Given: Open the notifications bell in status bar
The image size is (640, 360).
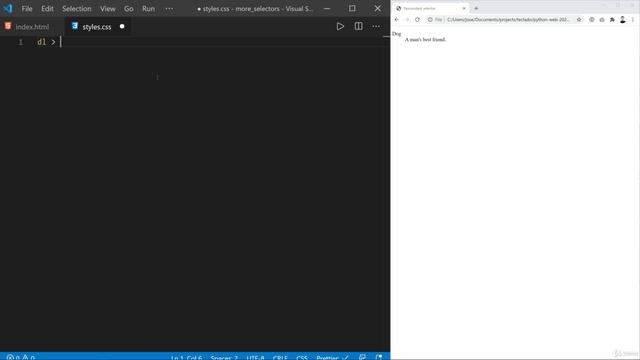Looking at the screenshot, I should (379, 357).
